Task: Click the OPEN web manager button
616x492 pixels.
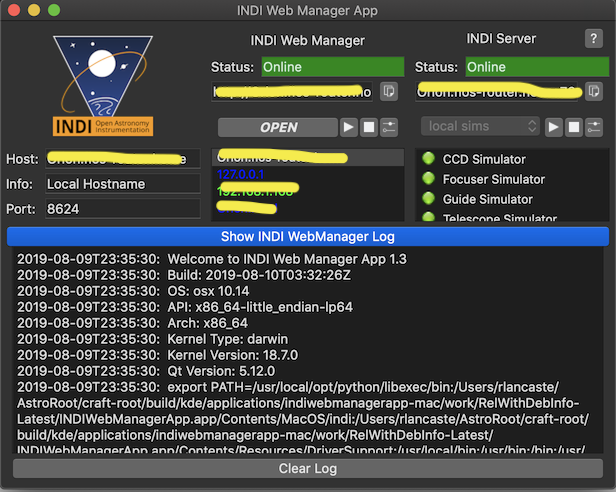Action: click(278, 127)
